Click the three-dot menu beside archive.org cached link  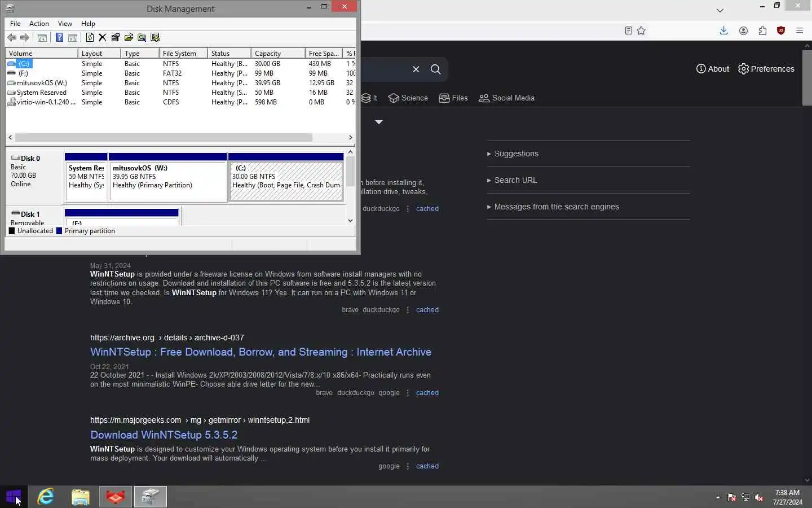408,393
